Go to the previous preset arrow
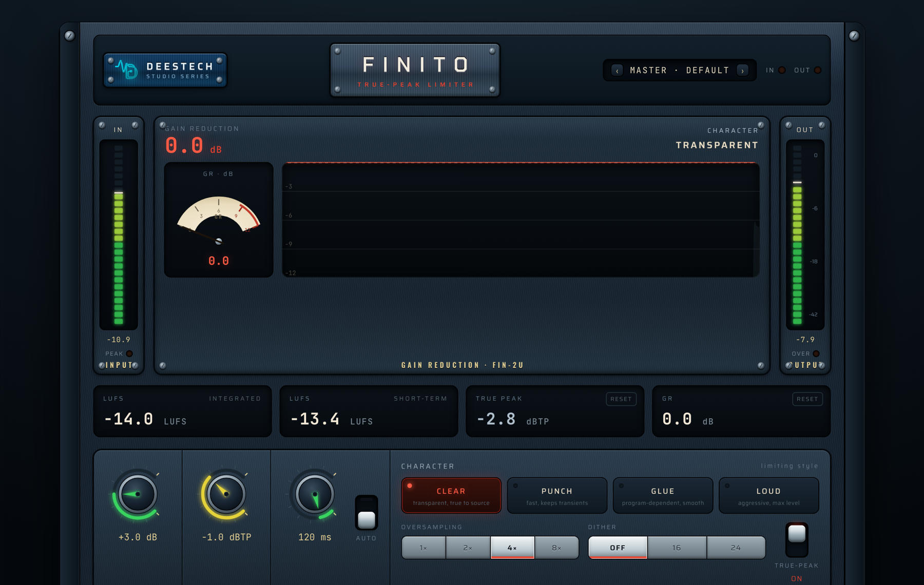The image size is (924, 585). (617, 70)
